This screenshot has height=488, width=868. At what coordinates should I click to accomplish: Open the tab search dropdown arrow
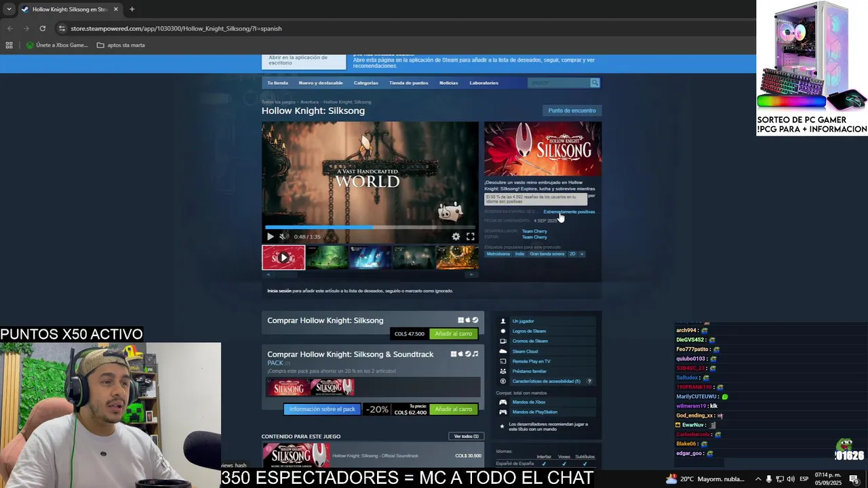[x=9, y=9]
